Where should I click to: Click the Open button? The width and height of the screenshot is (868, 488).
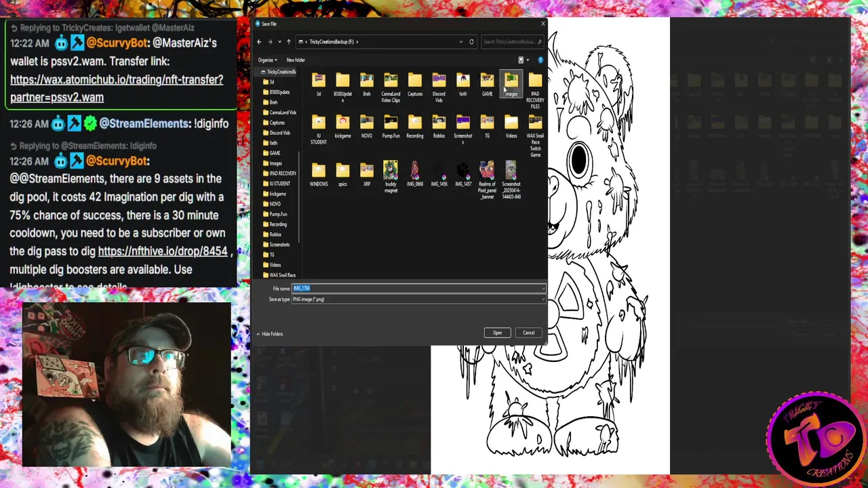tap(497, 333)
